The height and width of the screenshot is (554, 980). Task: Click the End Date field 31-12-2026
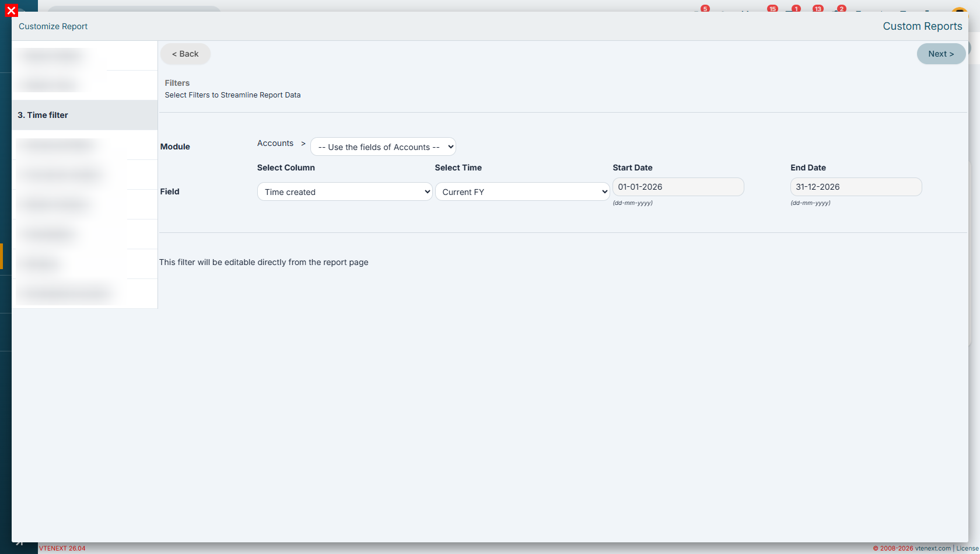pos(856,187)
